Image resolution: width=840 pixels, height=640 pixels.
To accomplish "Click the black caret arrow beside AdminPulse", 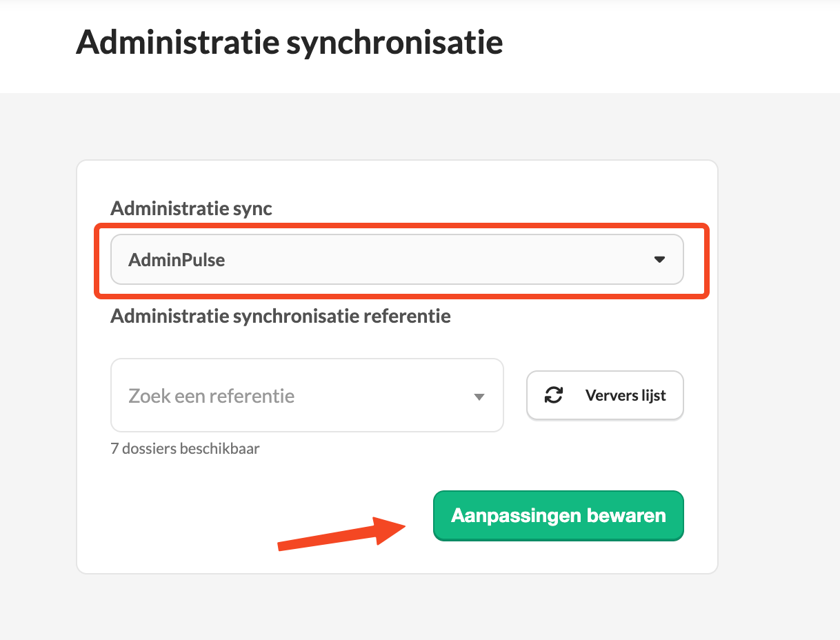I will click(x=659, y=260).
